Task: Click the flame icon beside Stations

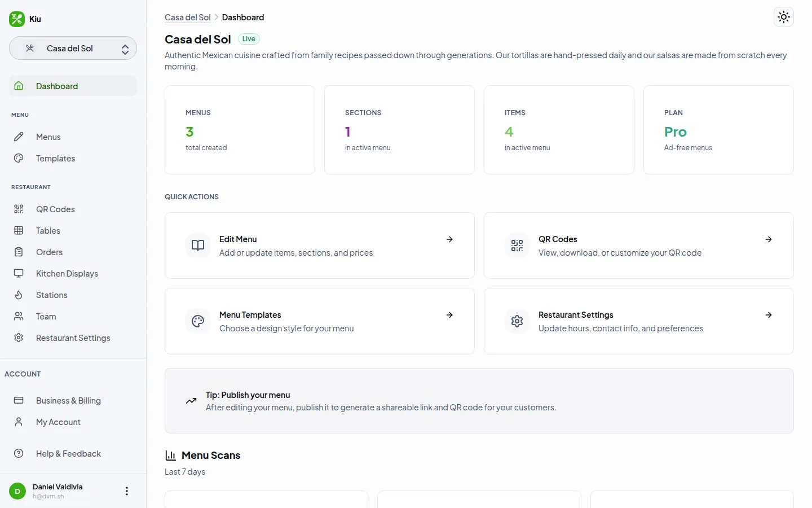Action: point(19,295)
